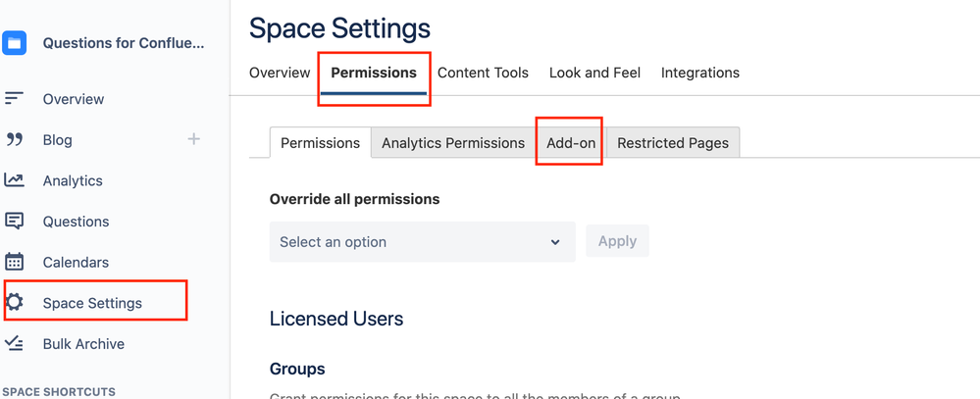Open Questions in the sidebar
Image resolution: width=980 pixels, height=399 pixels.
pyautogui.click(x=76, y=221)
